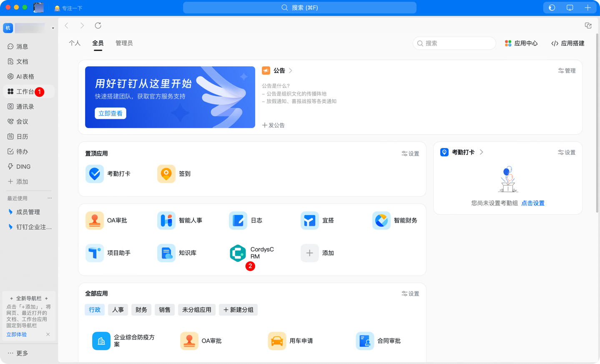Click 点击设置 to set attendance group
The height and width of the screenshot is (364, 600).
pos(532,203)
